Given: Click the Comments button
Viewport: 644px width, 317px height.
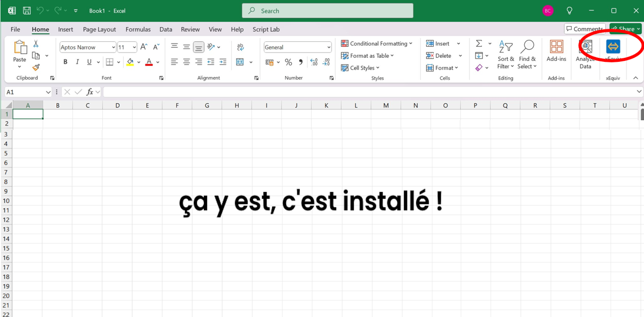Looking at the screenshot, I should (584, 29).
